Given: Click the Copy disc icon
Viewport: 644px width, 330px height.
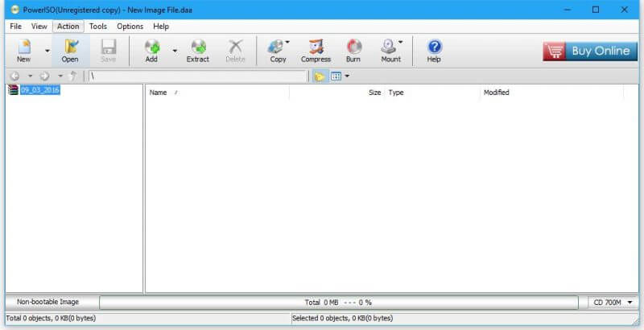Looking at the screenshot, I should (278, 51).
